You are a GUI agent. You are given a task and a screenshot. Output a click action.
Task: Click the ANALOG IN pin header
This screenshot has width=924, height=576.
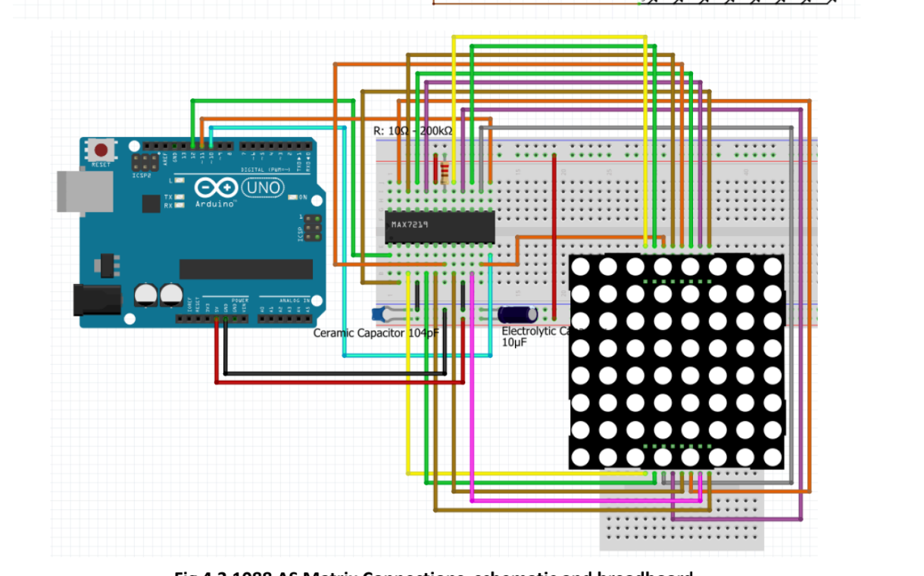tap(284, 318)
